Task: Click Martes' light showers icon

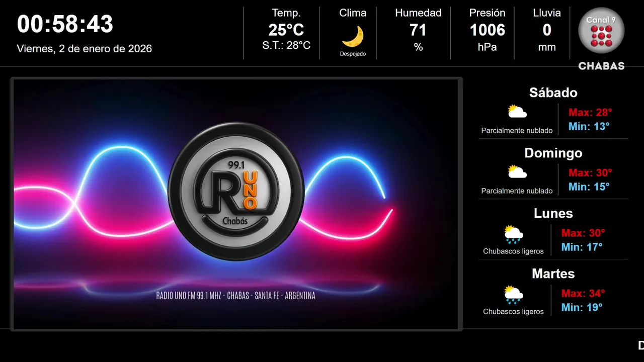Action: point(513,294)
